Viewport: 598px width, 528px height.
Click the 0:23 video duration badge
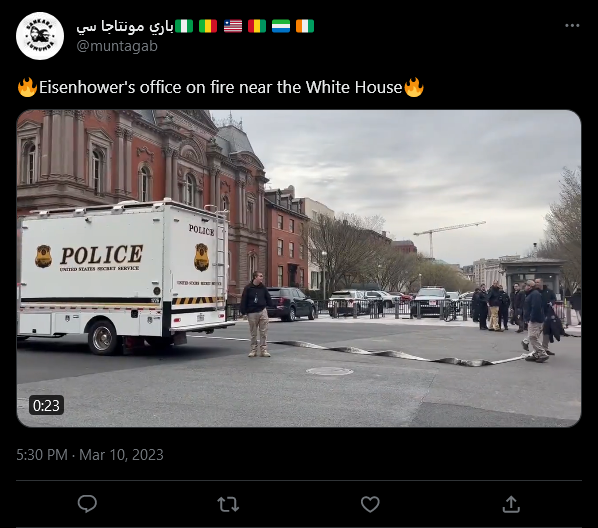tap(46, 405)
